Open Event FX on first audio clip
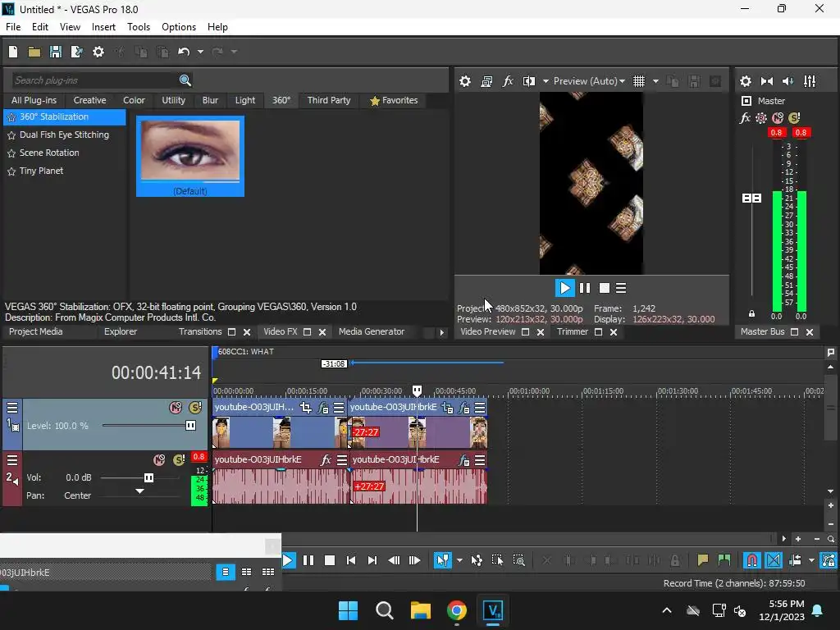 click(326, 460)
